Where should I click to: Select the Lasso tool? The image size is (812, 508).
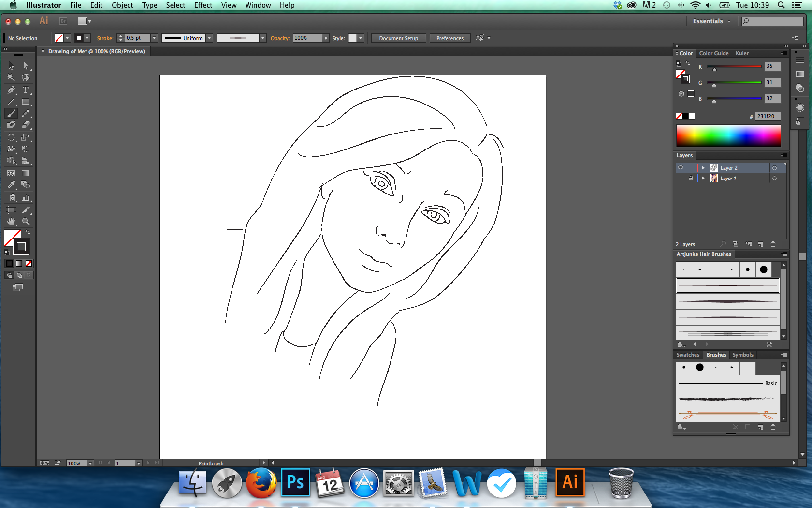pyautogui.click(x=26, y=77)
